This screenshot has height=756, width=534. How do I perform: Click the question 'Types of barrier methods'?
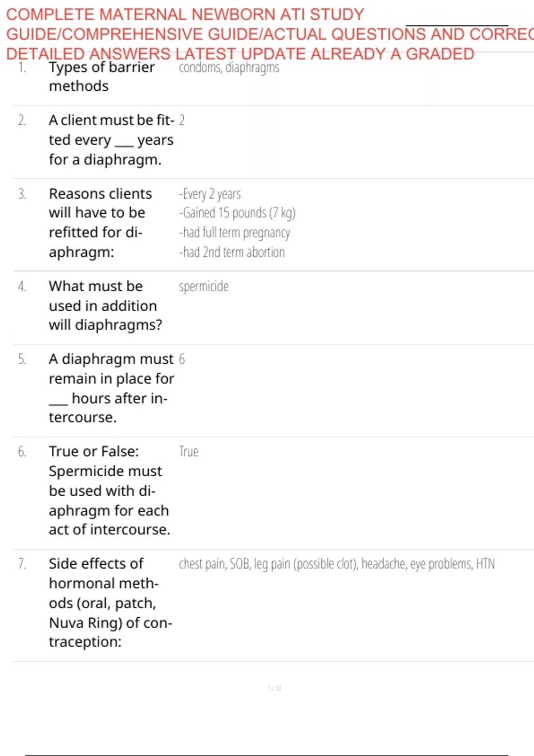[x=101, y=76]
